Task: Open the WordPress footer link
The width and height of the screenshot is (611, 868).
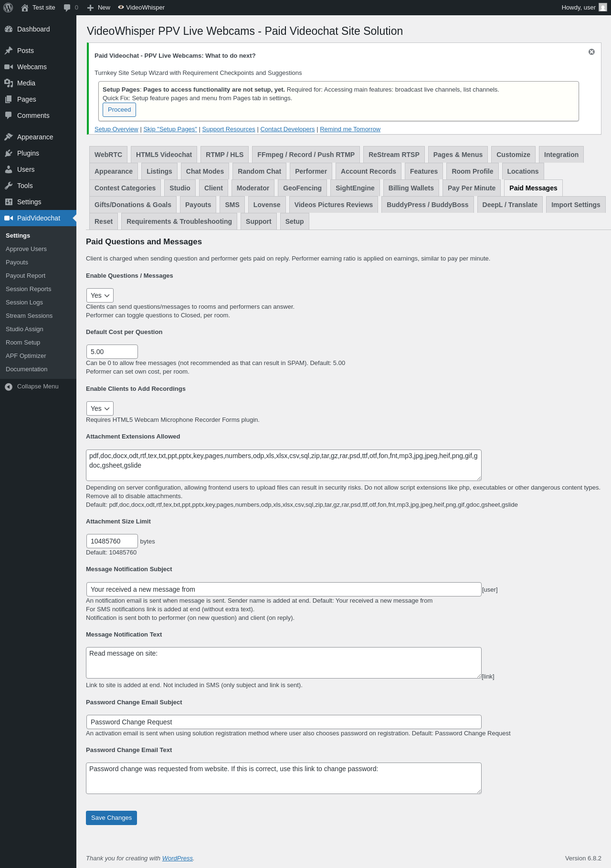Action: (x=178, y=858)
